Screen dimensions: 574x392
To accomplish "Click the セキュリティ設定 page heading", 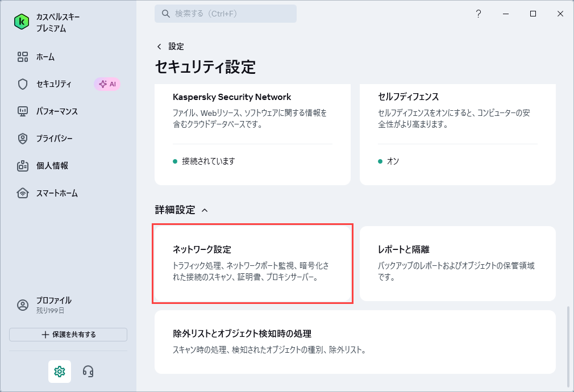I will pyautogui.click(x=205, y=67).
